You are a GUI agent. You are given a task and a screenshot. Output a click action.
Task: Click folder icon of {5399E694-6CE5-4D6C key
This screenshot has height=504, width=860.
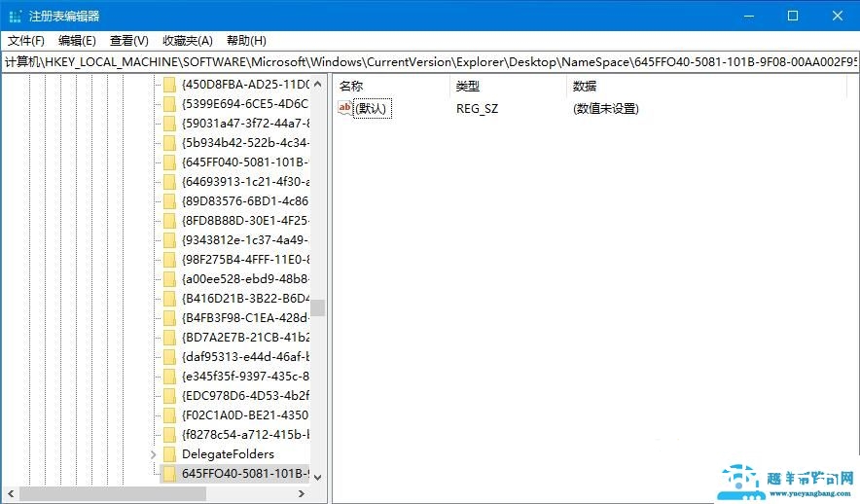(169, 104)
